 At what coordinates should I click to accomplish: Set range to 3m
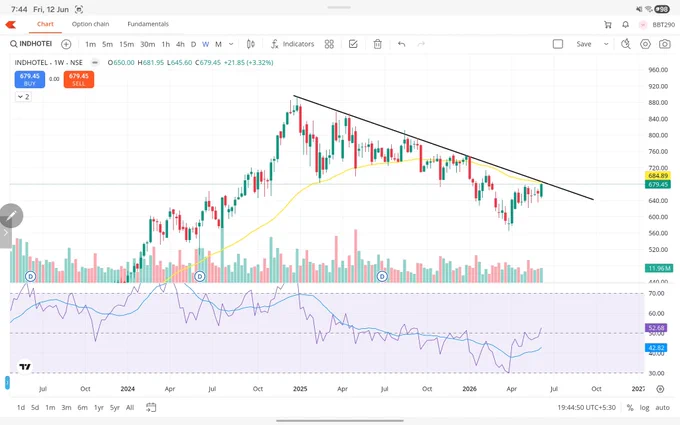66,407
